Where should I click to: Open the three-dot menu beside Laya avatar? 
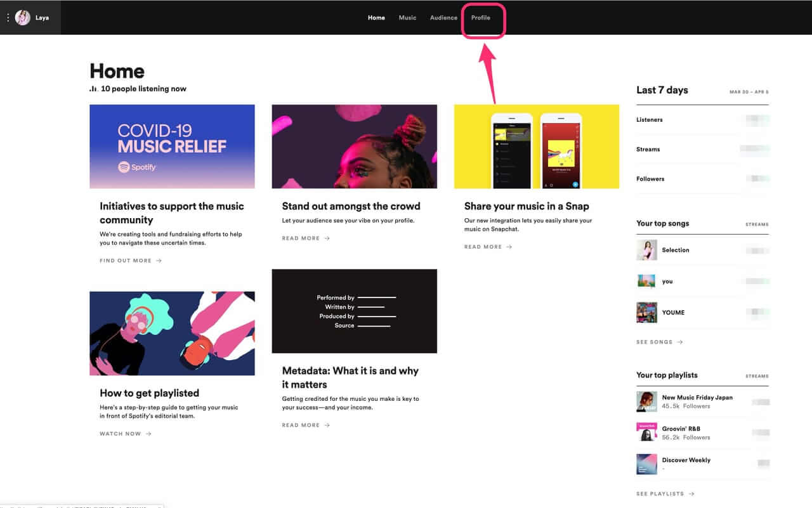(x=8, y=18)
